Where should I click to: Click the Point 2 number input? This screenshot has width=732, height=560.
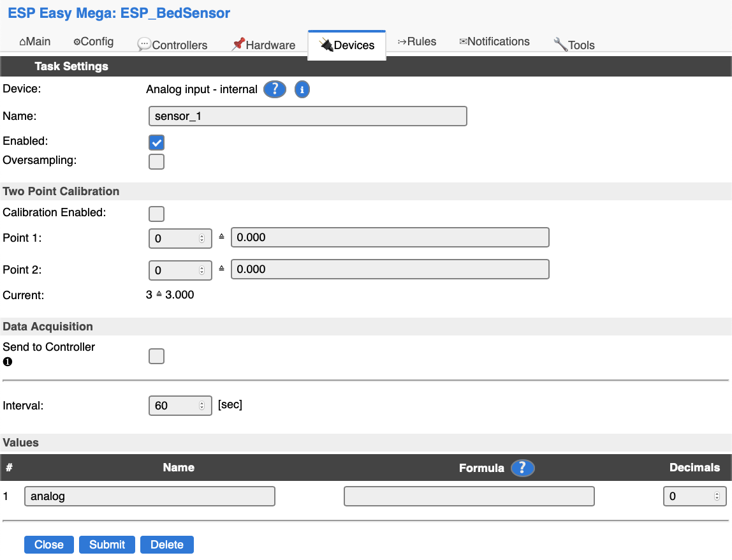coord(180,270)
